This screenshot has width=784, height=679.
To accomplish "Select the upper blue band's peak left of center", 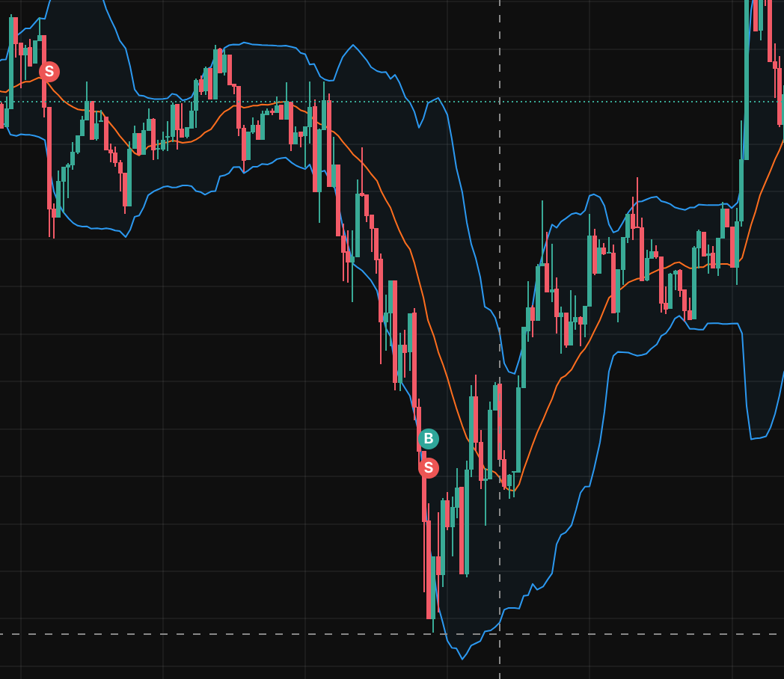I will pyautogui.click(x=352, y=46).
